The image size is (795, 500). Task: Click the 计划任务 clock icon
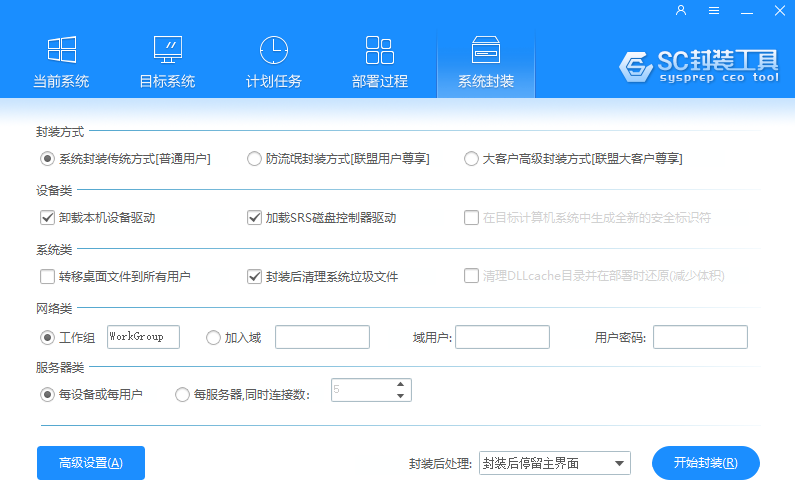273,50
